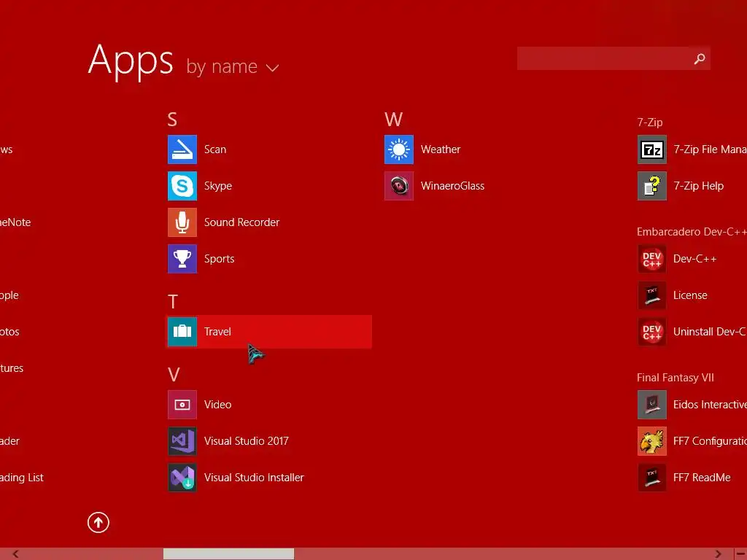Click the Sound Recorder label
This screenshot has width=747, height=560.
pyautogui.click(x=241, y=222)
